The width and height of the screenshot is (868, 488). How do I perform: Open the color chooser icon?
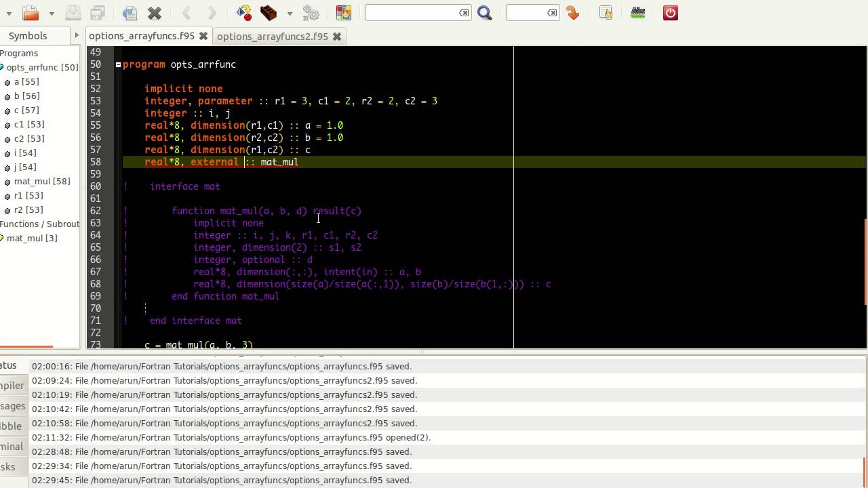coord(344,13)
